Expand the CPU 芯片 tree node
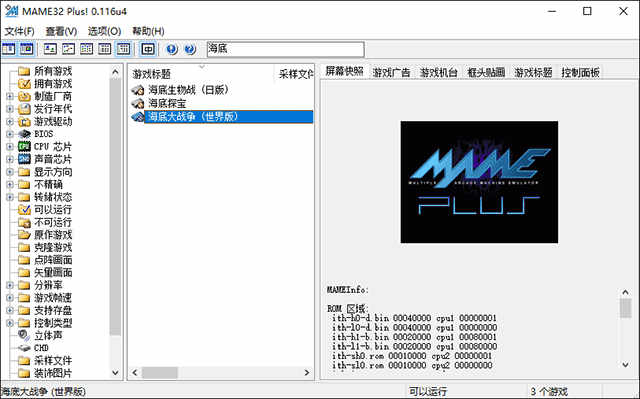 pos(10,146)
